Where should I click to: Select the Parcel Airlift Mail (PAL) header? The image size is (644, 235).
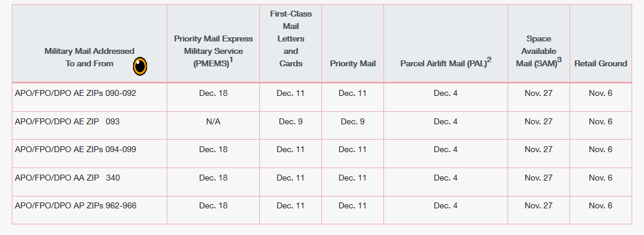(445, 63)
